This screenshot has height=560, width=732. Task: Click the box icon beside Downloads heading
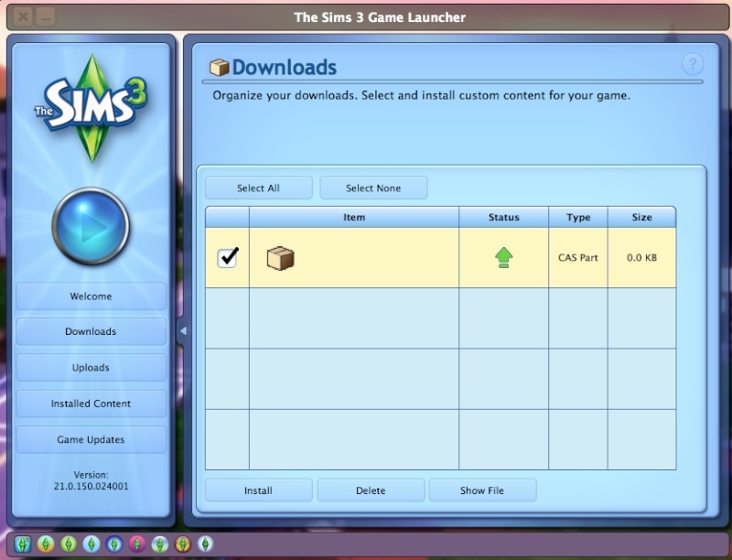tap(219, 68)
